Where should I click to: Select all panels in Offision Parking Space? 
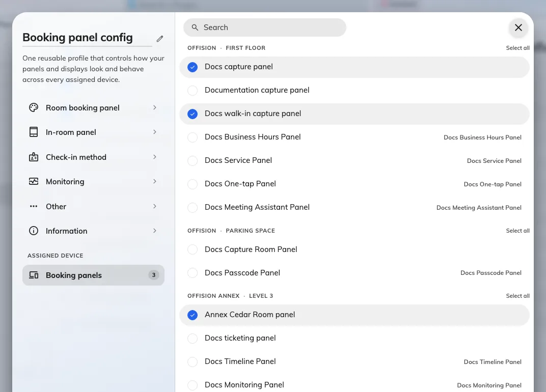(517, 231)
